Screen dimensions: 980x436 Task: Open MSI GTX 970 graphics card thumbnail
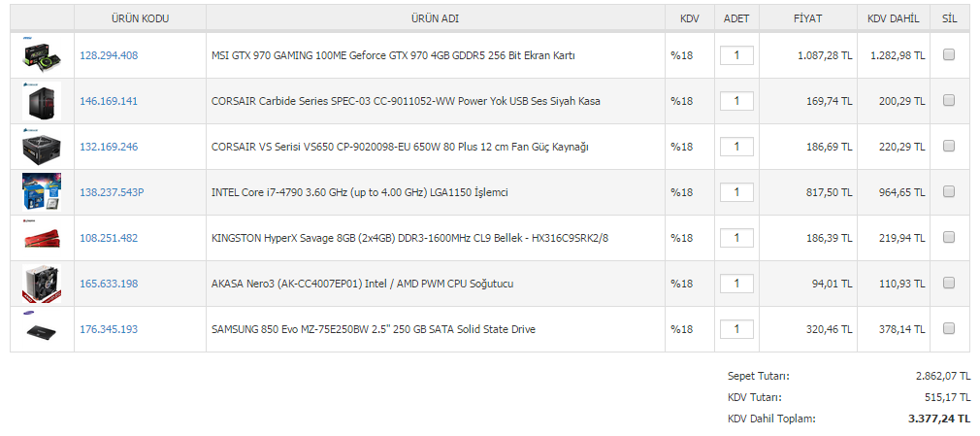tap(42, 55)
